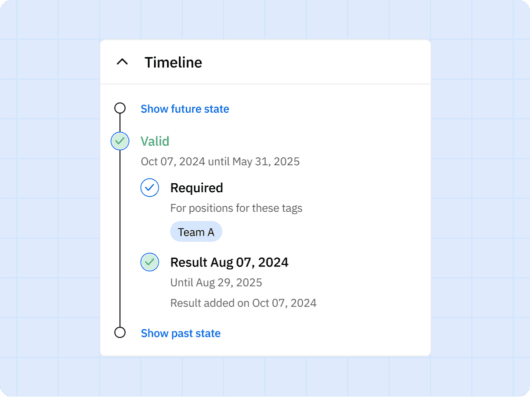Click the text For positions for these tags
The height and width of the screenshot is (397, 530).
click(236, 208)
